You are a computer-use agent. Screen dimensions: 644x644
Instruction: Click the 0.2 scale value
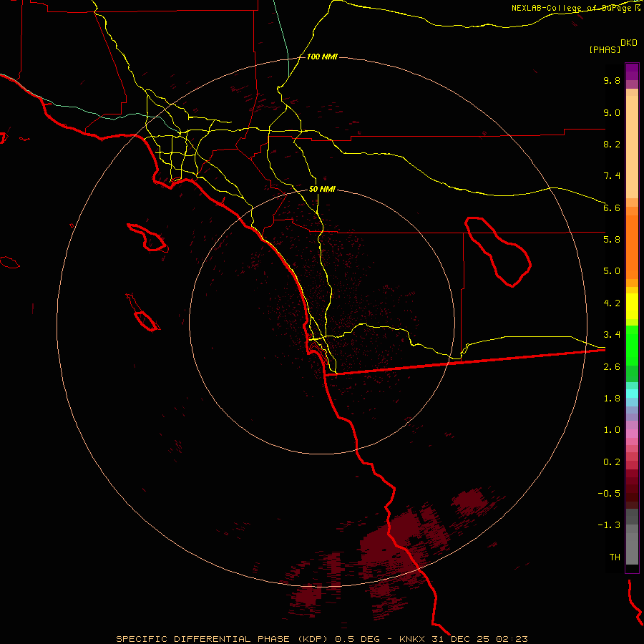tap(612, 462)
